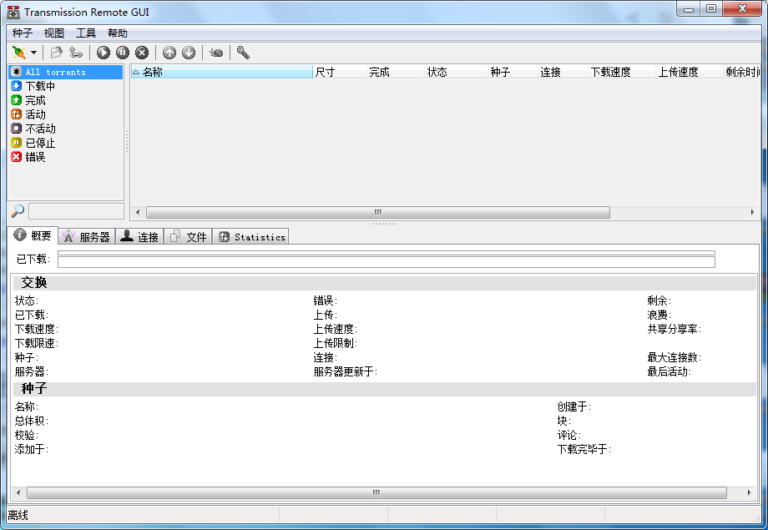Viewport: 768px width, 530px height.
Task: Click the move down queue arrow icon
Action: (189, 52)
